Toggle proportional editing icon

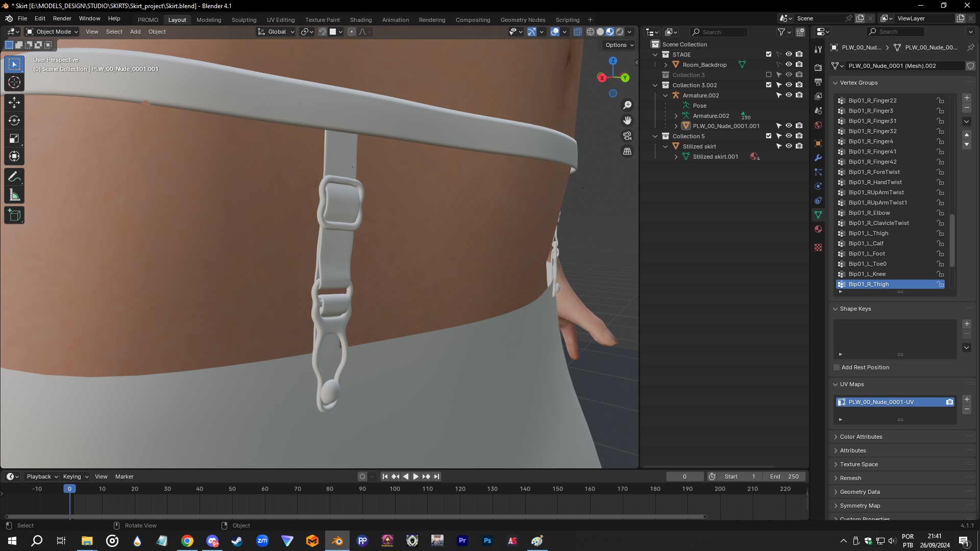352,32
